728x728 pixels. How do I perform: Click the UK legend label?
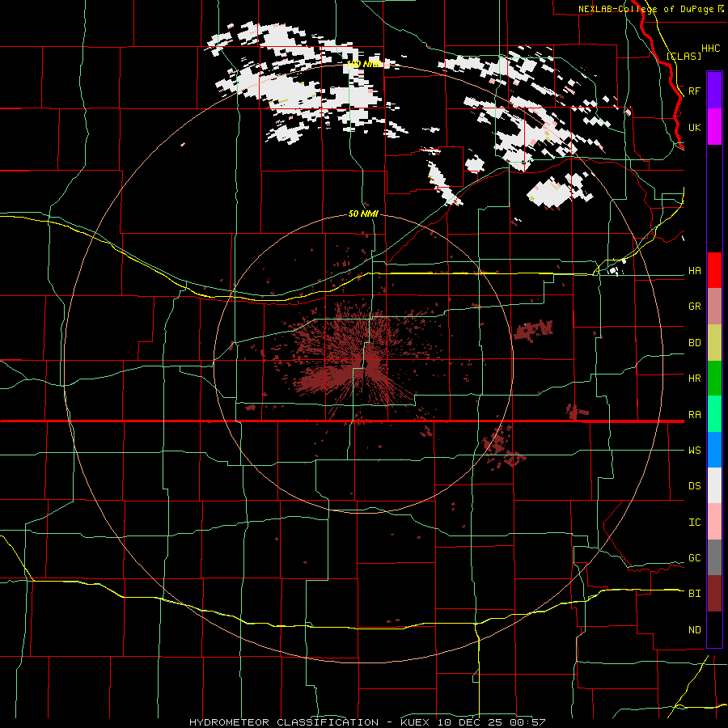[695, 127]
